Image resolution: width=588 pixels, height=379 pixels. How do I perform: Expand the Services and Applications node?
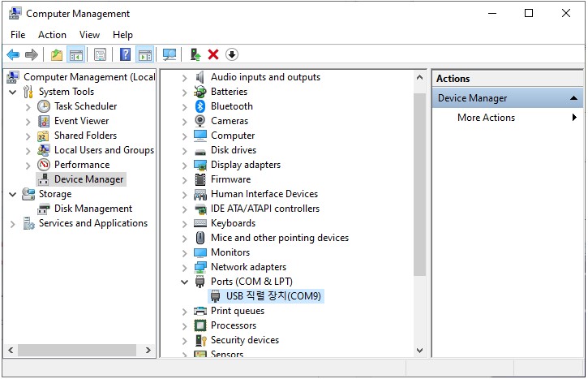tap(13, 223)
